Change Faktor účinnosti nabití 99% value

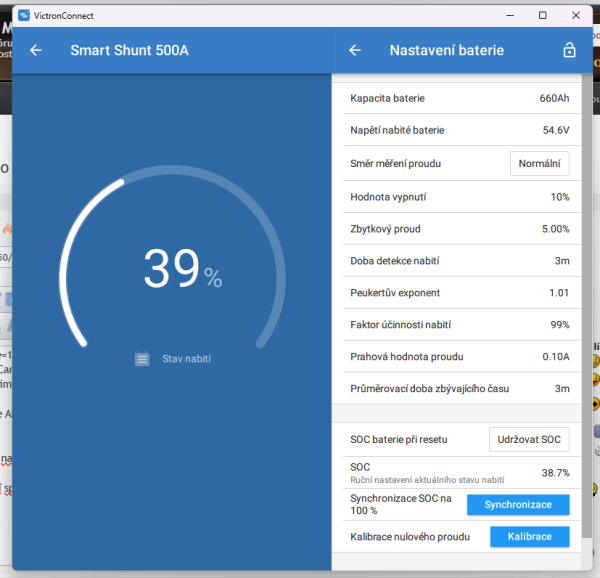pyautogui.click(x=460, y=325)
